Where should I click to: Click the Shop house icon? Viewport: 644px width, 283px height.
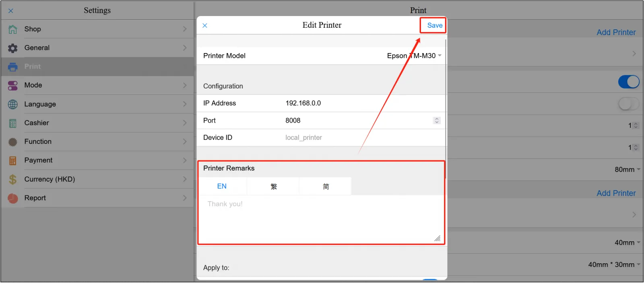[x=13, y=29]
